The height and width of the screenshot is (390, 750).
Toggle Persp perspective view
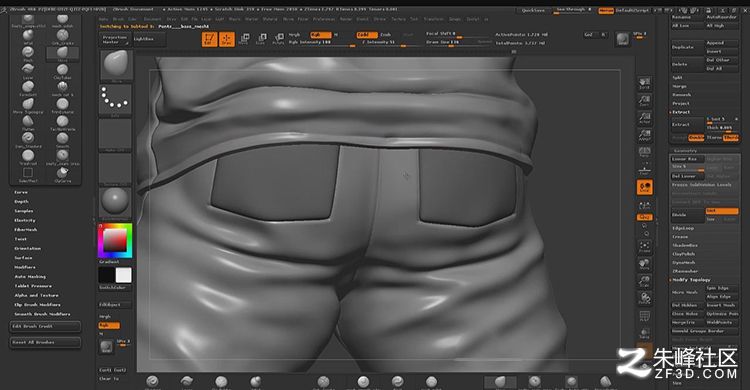tap(644, 152)
